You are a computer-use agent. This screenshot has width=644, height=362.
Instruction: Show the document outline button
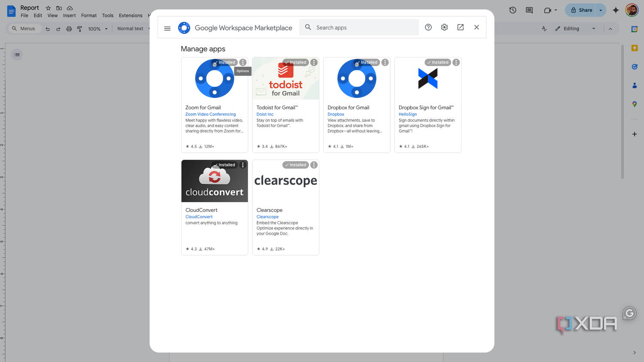tap(17, 54)
